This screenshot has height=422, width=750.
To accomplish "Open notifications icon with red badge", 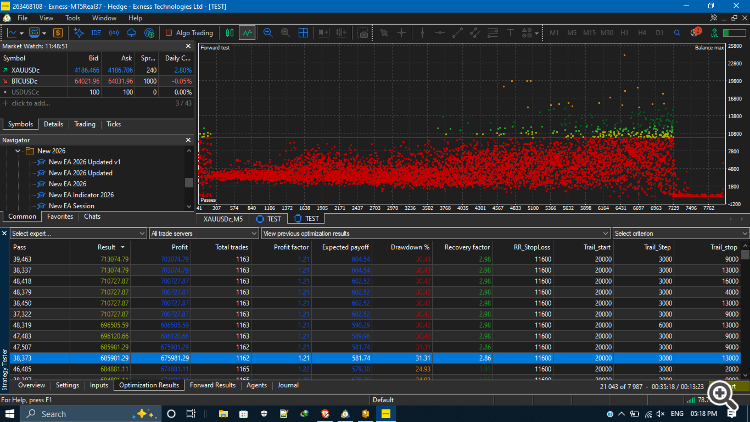I will point(696,33).
